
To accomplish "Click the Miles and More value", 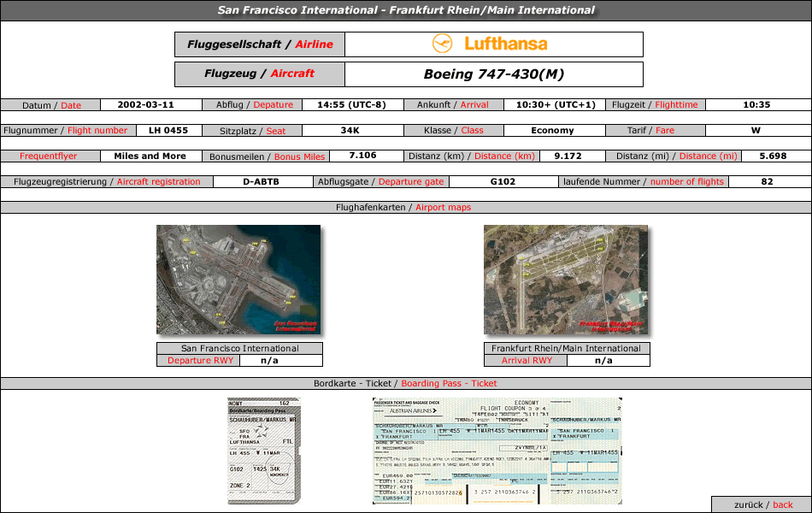I will [150, 156].
